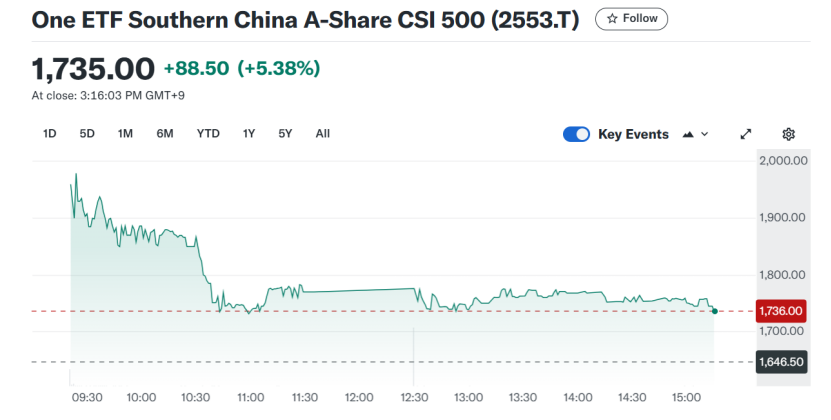The width and height of the screenshot is (831, 420).
Task: Select the 1D time range
Action: coord(50,133)
